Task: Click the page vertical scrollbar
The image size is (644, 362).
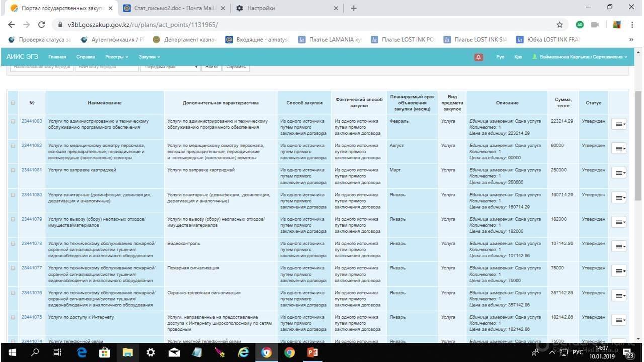Action: [x=639, y=146]
